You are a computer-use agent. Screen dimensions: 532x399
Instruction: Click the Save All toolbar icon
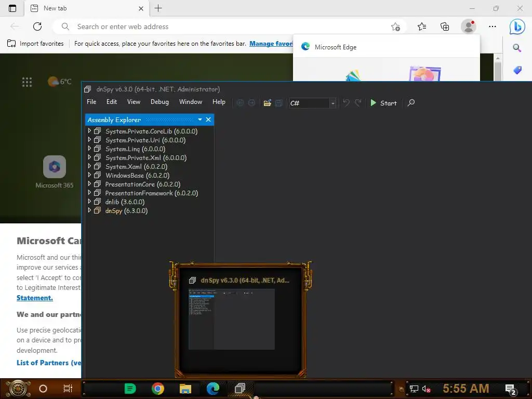pos(279,103)
